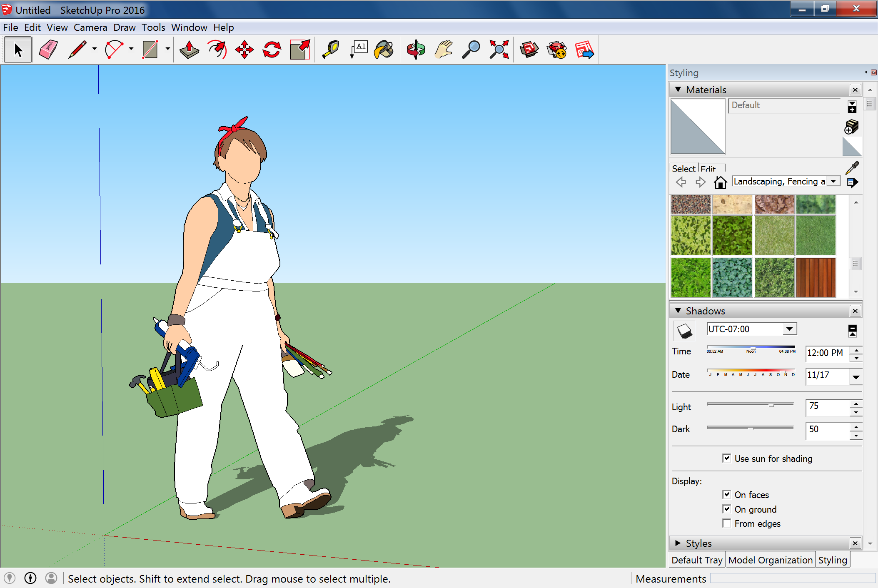878x588 pixels.
Task: Open the UTC-07:00 time zone dropdown
Action: tap(789, 329)
